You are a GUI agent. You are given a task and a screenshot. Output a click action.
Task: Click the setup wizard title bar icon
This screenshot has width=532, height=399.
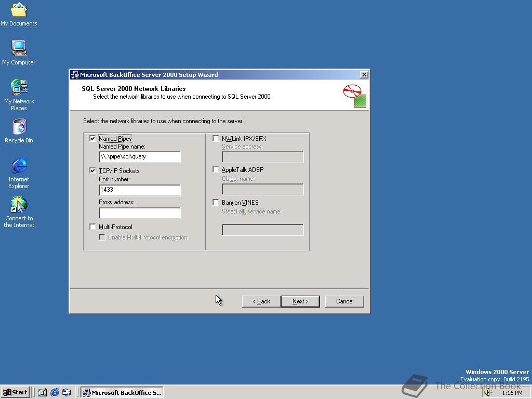click(x=75, y=75)
